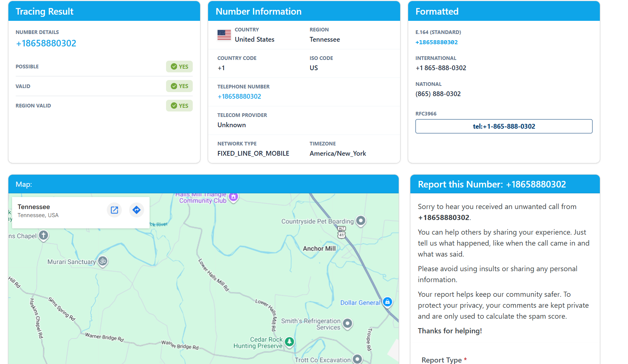The image size is (628, 364).
Task: Select the Murari Sanctuary map pin
Action: (x=103, y=261)
